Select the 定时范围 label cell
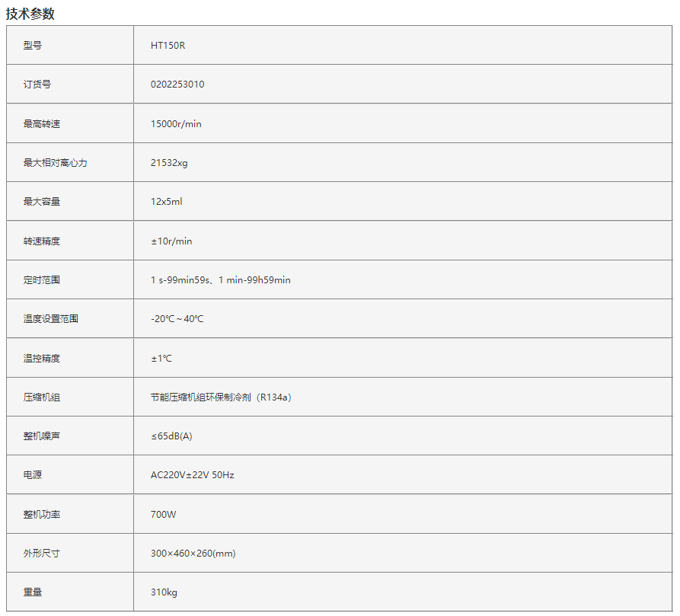 [x=42, y=280]
